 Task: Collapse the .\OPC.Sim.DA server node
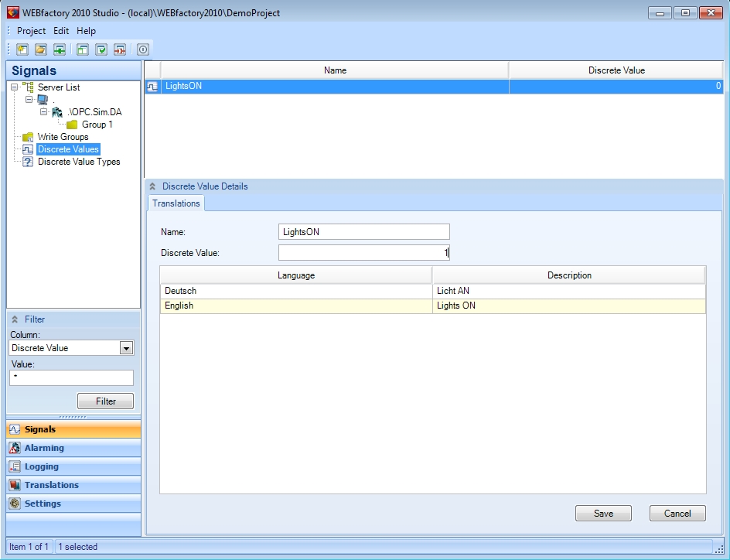coord(44,112)
